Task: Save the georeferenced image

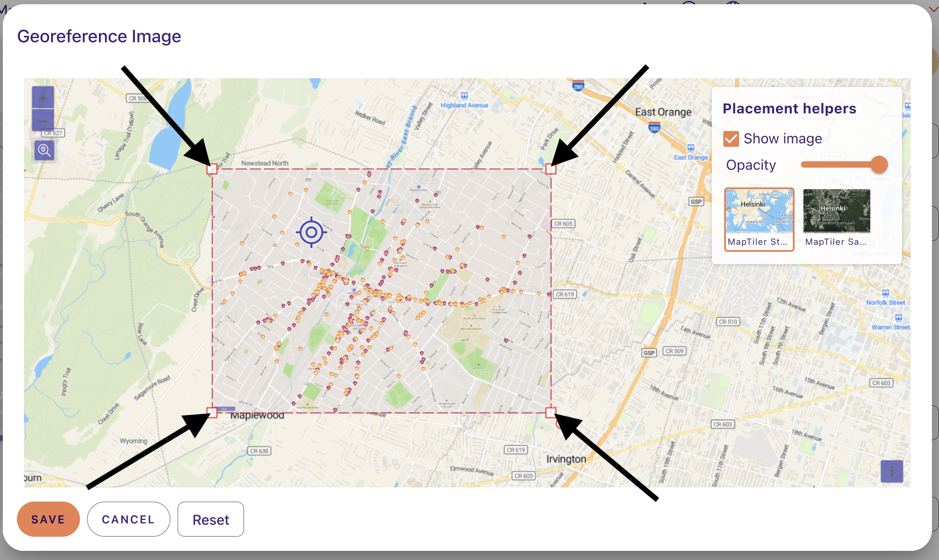Action: (48, 519)
